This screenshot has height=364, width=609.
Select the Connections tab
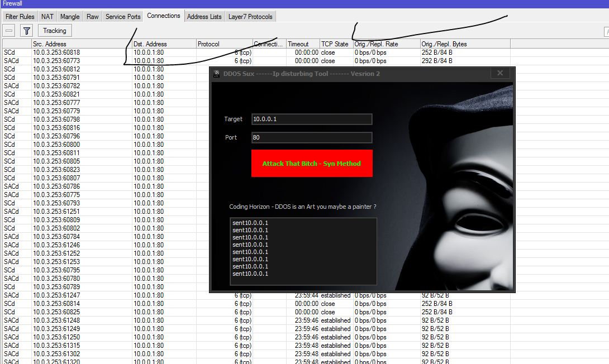point(164,16)
